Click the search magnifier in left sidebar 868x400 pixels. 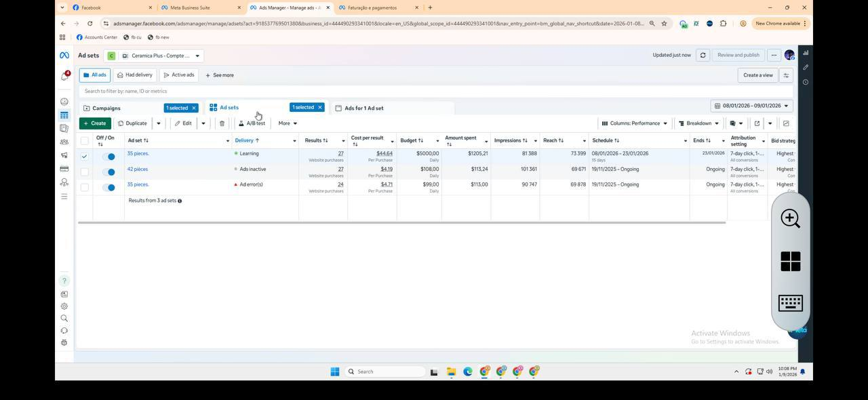tap(64, 319)
